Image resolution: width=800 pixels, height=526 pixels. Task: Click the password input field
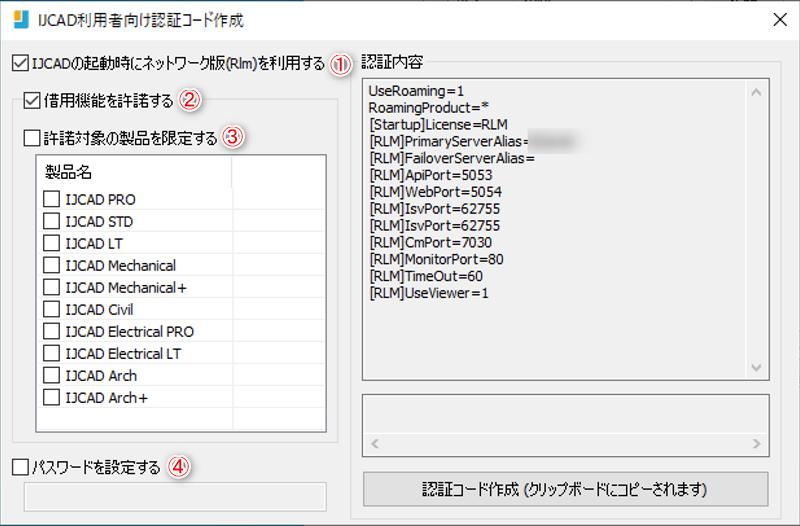tap(175, 496)
